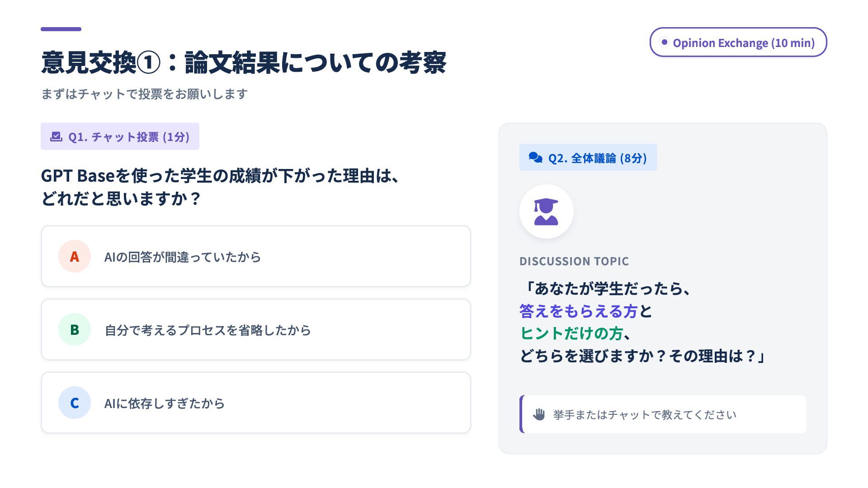Viewport: 868px width, 488px height.
Task: Click the chat bubbles icon beside Q2
Action: click(x=535, y=158)
